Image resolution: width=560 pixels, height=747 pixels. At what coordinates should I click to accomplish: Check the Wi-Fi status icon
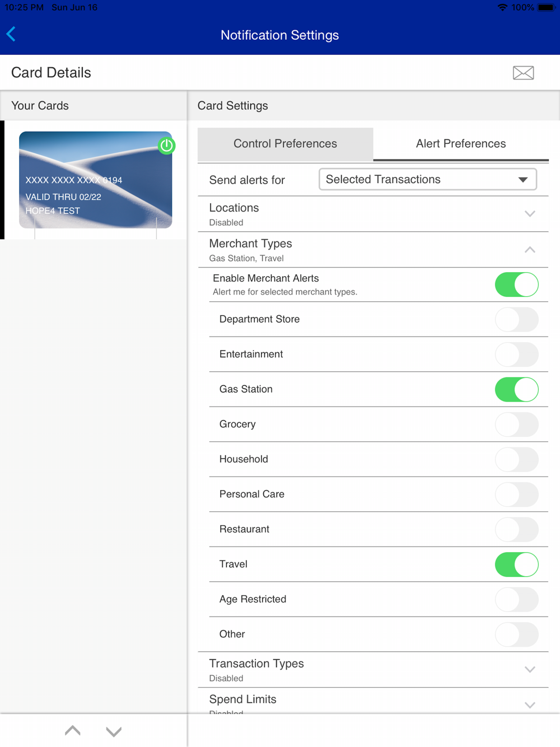coord(502,7)
